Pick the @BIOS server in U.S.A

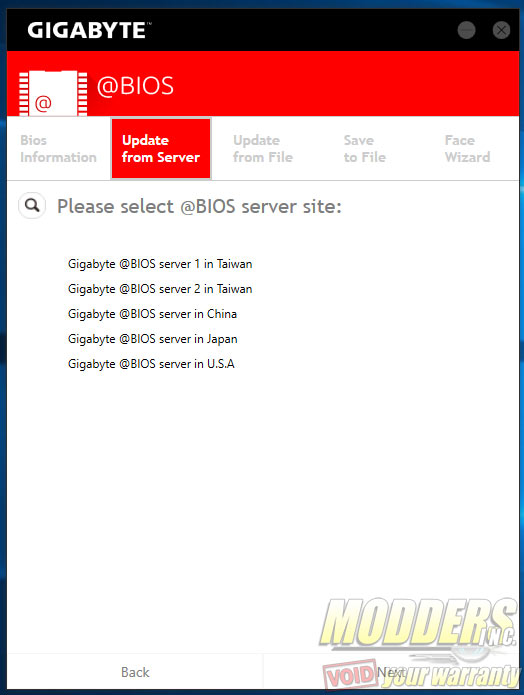(151, 363)
